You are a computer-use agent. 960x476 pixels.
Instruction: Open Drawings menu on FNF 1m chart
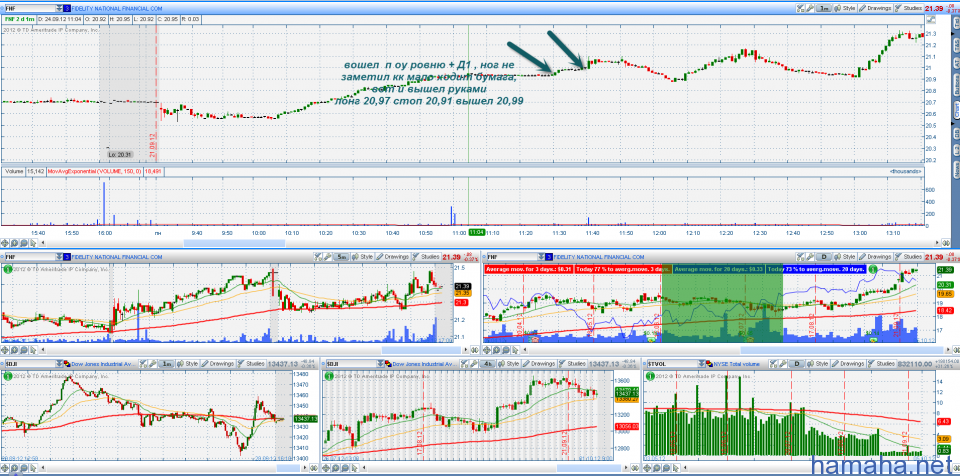pos(875,8)
